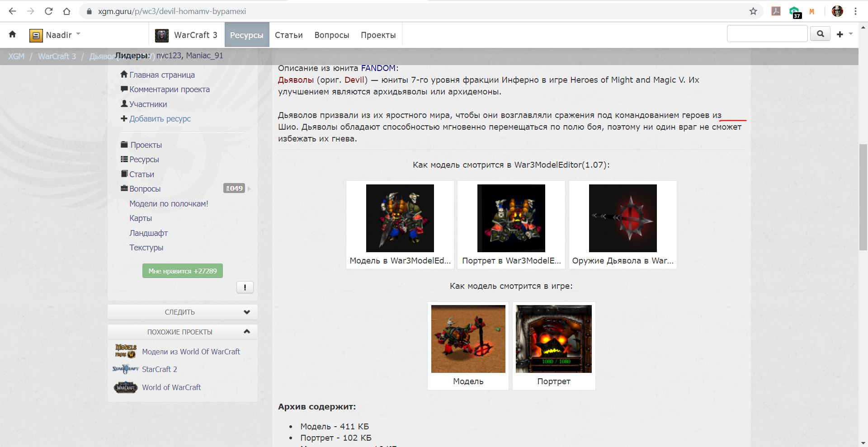Open the Models from World Of WarCraft logo
Viewport: 868px width, 447px height.
(x=126, y=351)
